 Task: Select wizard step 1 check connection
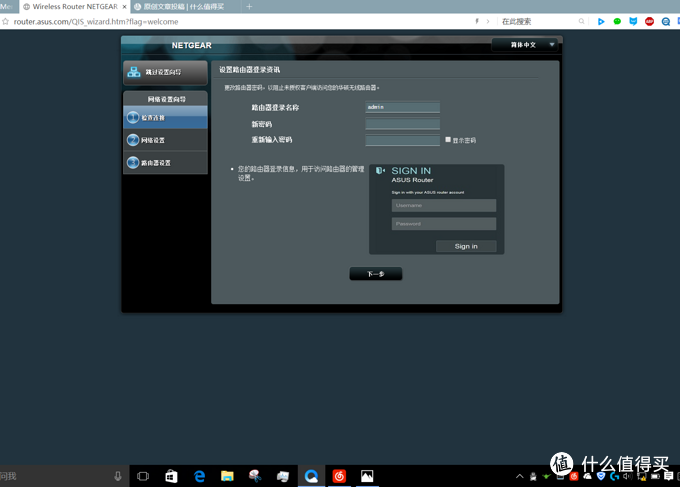tap(165, 118)
